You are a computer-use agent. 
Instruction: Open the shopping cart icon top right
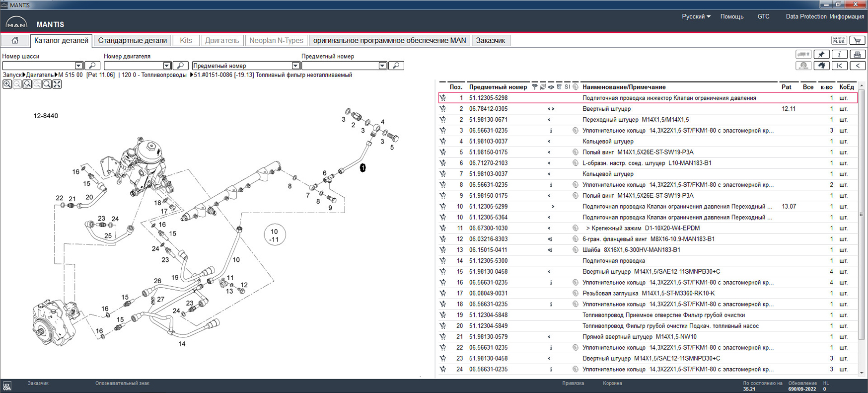858,41
